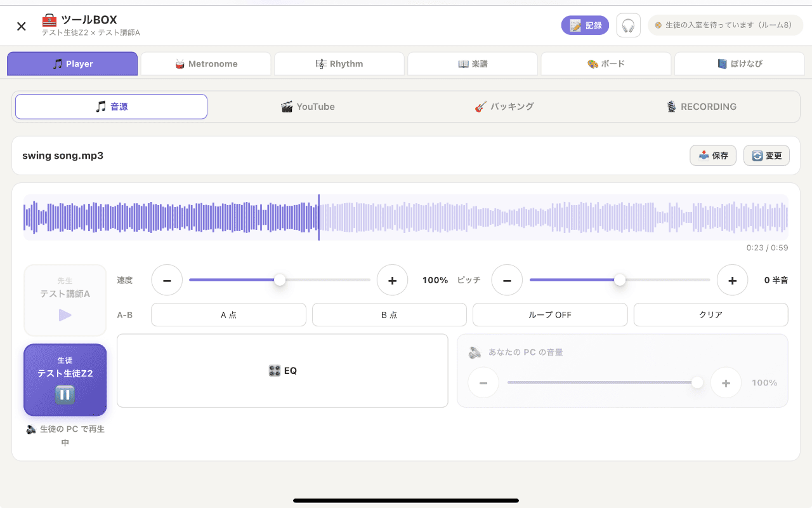Seek in the unplayed waveform area

click(553, 218)
